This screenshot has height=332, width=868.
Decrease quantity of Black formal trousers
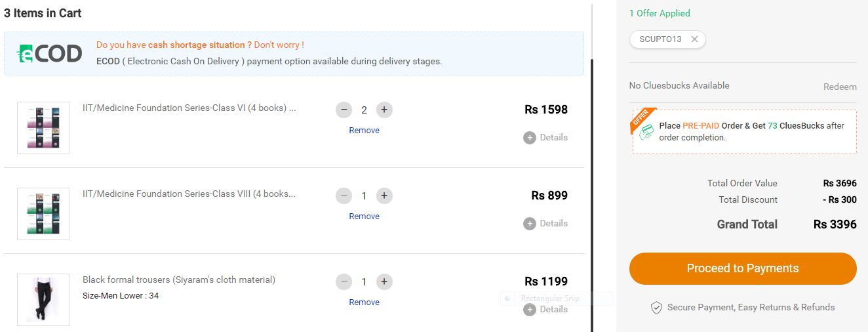pos(344,281)
